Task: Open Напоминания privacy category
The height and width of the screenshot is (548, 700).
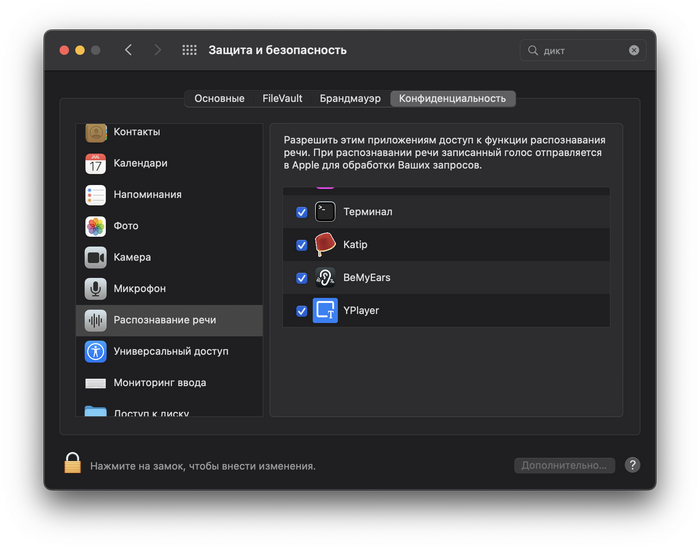Action: [147, 194]
